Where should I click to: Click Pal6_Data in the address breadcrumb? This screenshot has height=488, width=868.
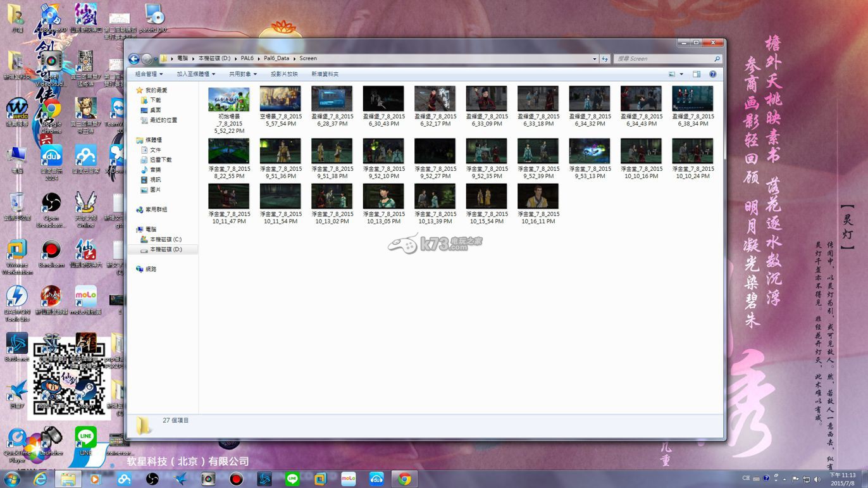[x=276, y=58]
